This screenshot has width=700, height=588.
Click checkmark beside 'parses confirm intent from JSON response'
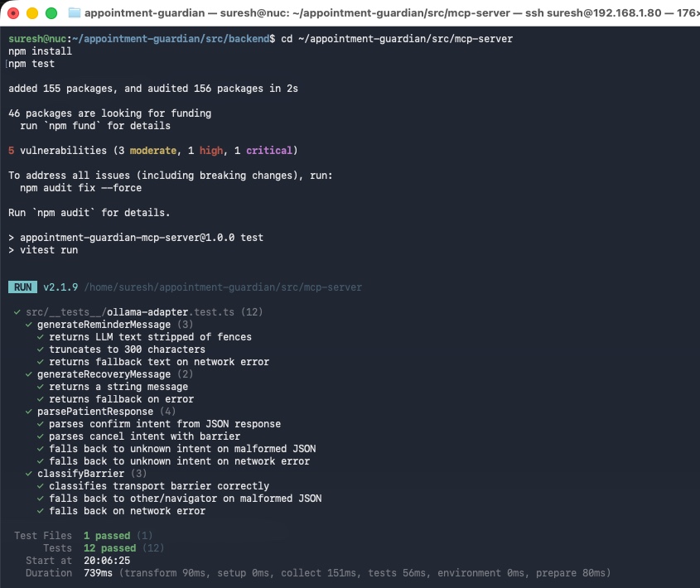[x=41, y=424]
